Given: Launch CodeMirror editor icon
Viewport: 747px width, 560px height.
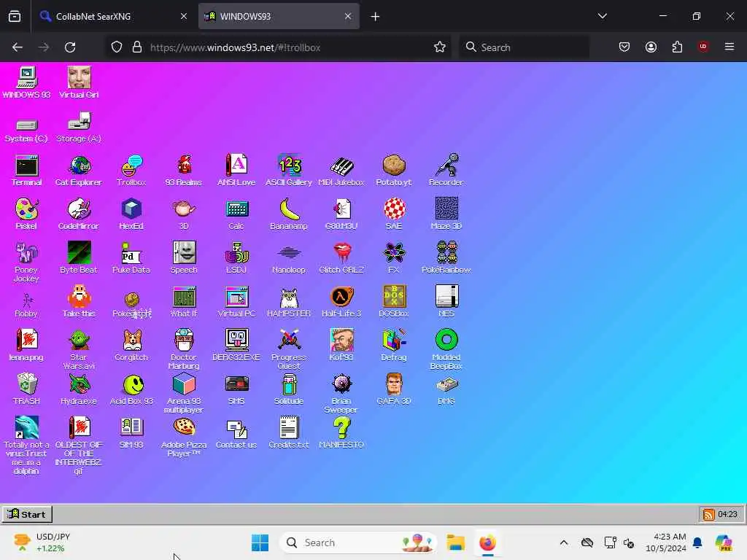Looking at the screenshot, I should (79, 214).
